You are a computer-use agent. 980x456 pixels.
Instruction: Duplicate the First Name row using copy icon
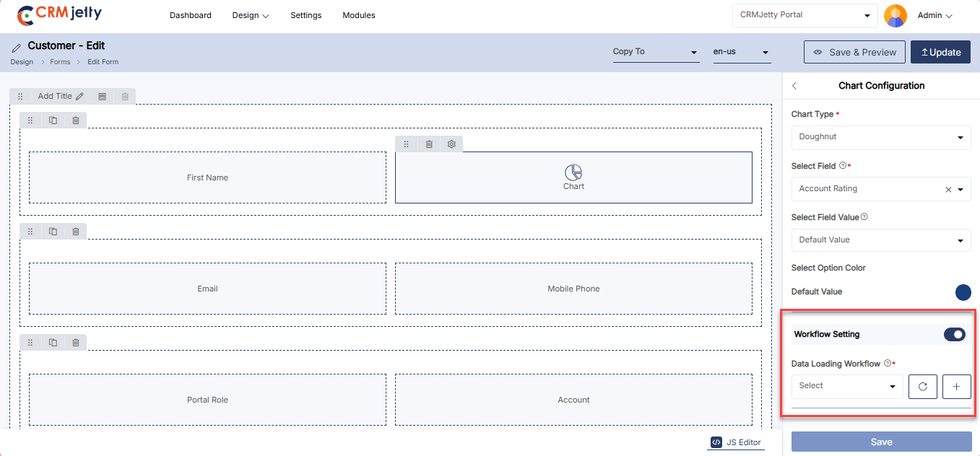(x=53, y=120)
